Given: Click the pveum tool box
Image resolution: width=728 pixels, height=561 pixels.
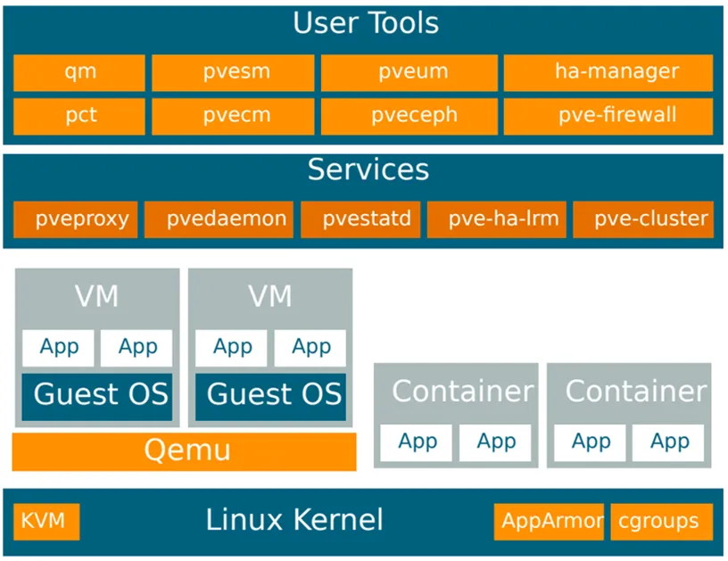Looking at the screenshot, I should click(x=407, y=72).
